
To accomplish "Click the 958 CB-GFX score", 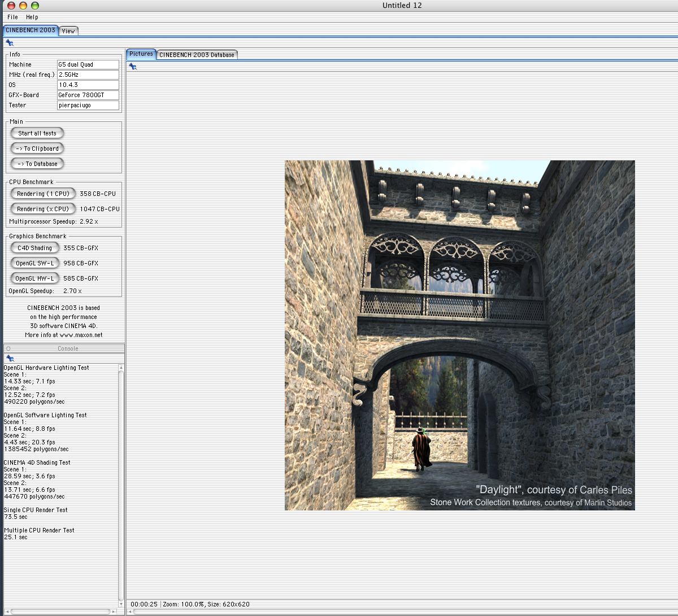I will point(81,263).
